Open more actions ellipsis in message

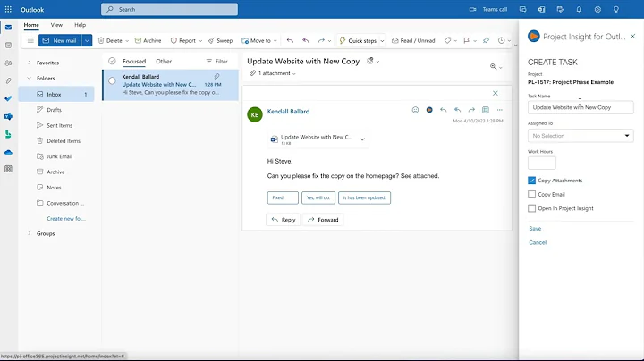pos(499,110)
